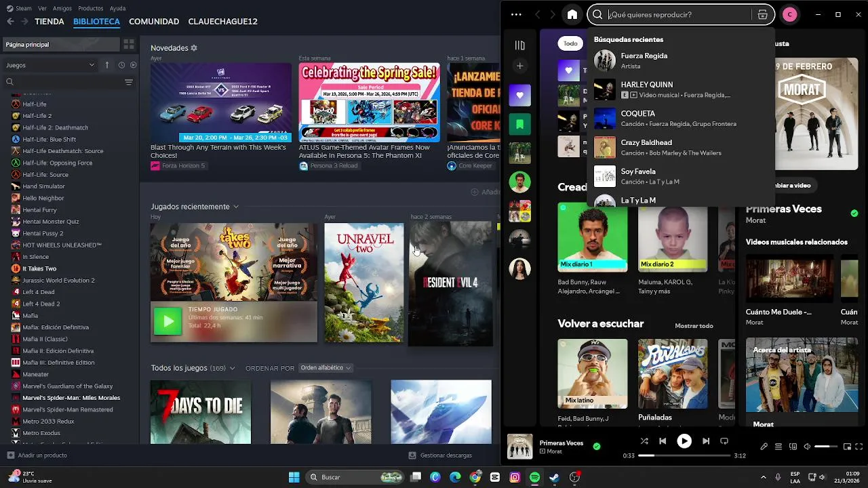Viewport: 868px width, 488px height.
Task: Open the 'Ayuda' menu in Steam
Action: click(x=117, y=8)
